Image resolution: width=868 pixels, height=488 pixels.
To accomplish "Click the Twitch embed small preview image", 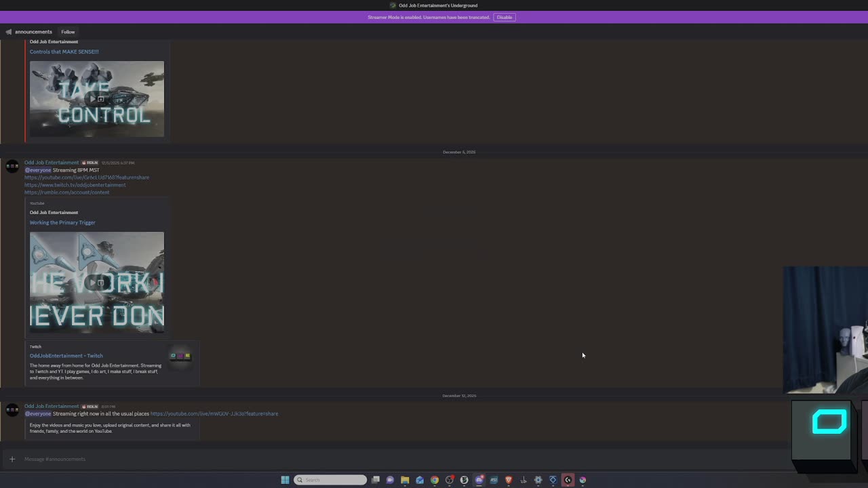I will [x=180, y=356].
